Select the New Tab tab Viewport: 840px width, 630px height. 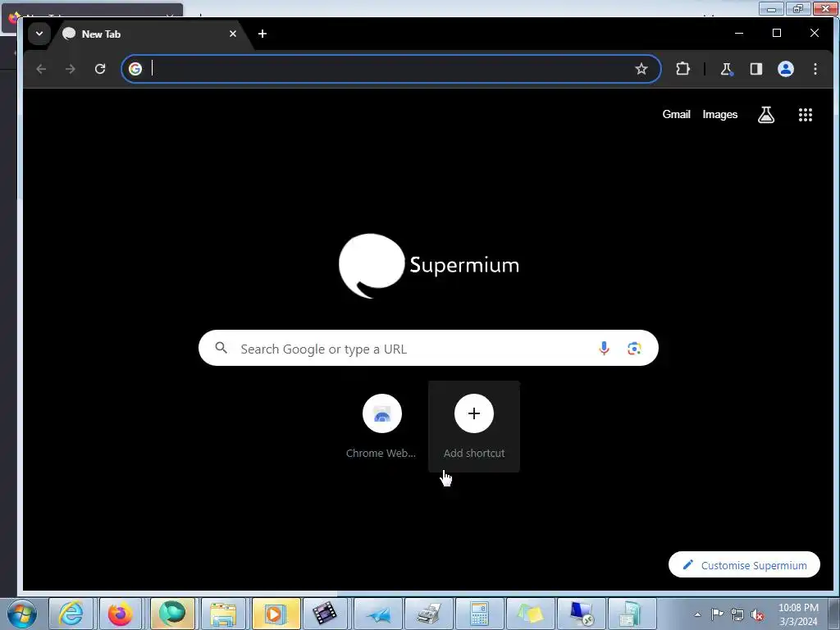pos(150,34)
